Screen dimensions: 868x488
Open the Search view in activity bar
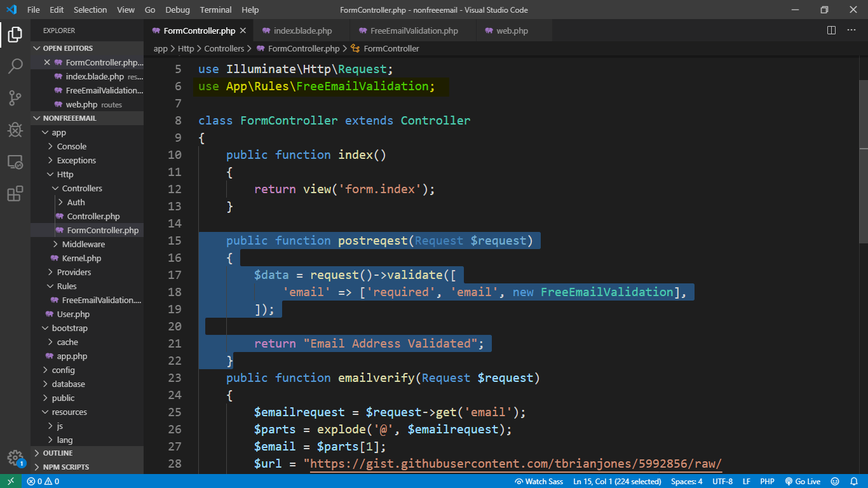[x=15, y=66]
